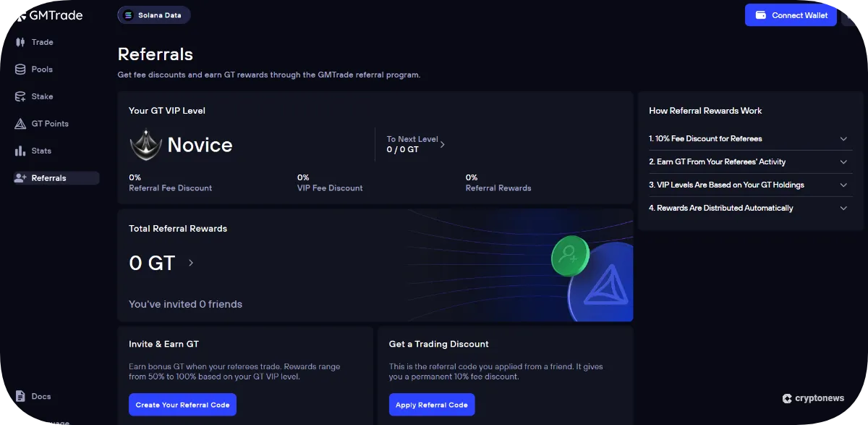
Task: Click the VIP Fee Discount label
Action: pos(330,188)
